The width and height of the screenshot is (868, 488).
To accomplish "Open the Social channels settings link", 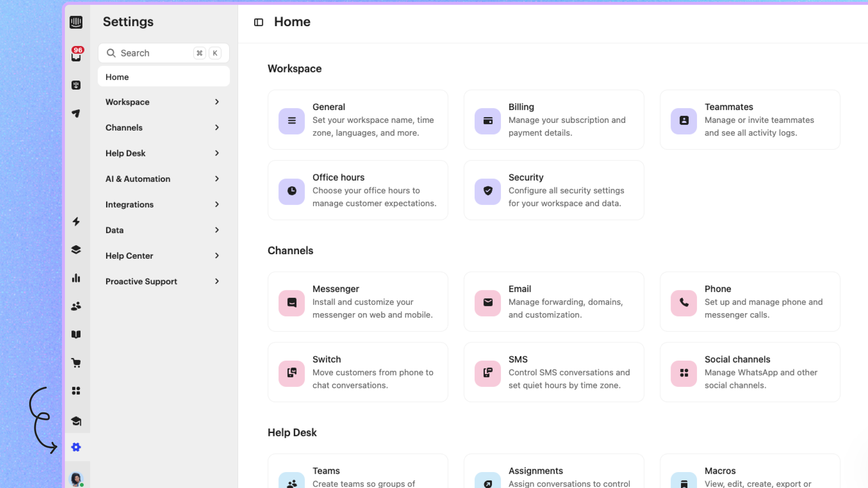I will (x=737, y=359).
